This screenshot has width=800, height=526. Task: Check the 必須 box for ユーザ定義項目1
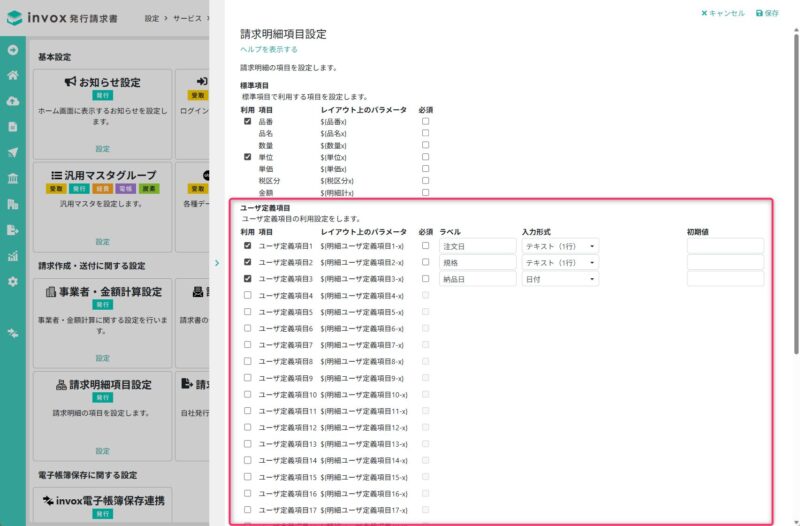pos(425,245)
